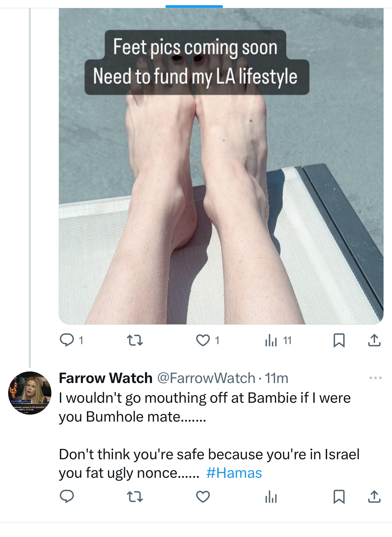Bookmark Farrow Watch's tweet
The height and width of the screenshot is (537, 392).
pyautogui.click(x=339, y=497)
